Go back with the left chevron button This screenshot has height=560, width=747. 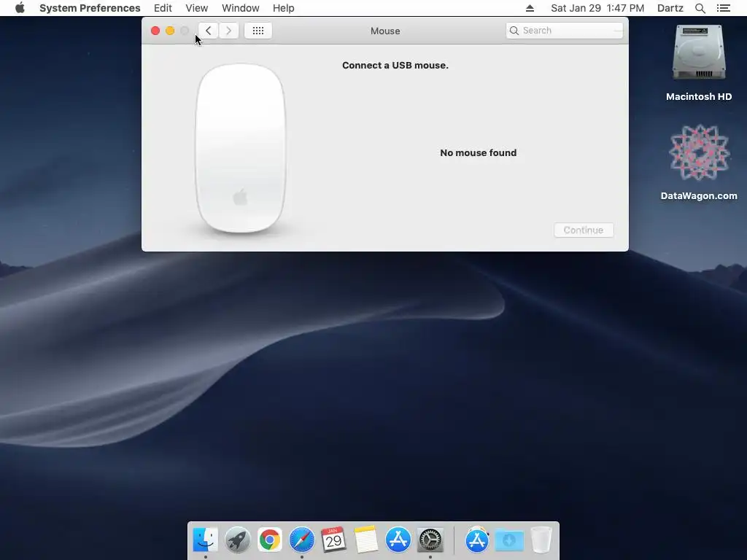click(x=208, y=31)
